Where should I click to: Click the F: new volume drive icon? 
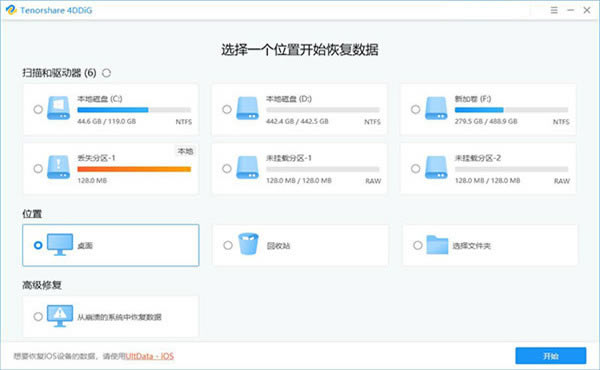tap(436, 108)
